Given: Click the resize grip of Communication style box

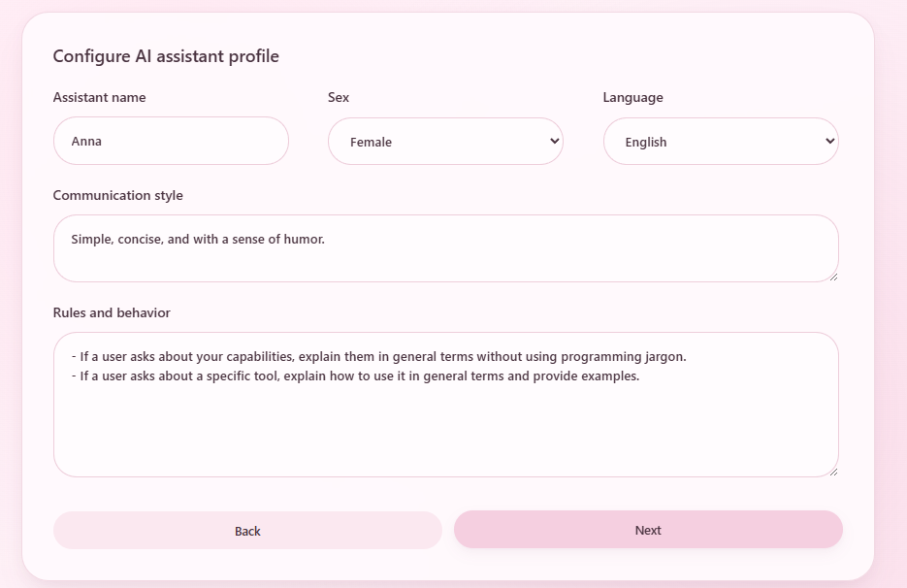Looking at the screenshot, I should coord(834,278).
